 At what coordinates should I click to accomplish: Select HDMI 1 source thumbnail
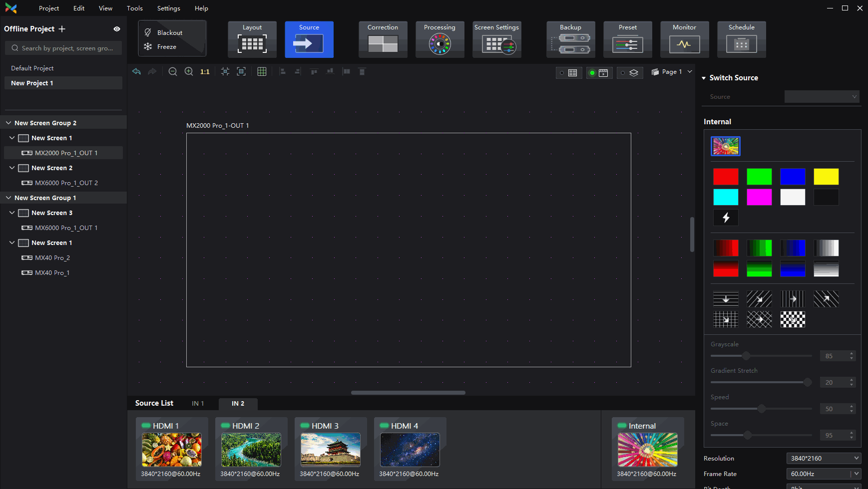(172, 449)
